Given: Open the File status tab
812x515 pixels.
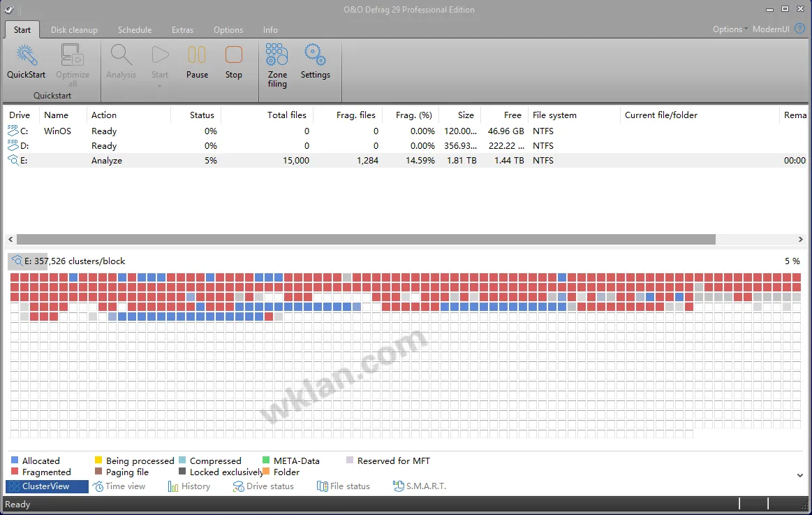Looking at the screenshot, I should pyautogui.click(x=344, y=486).
